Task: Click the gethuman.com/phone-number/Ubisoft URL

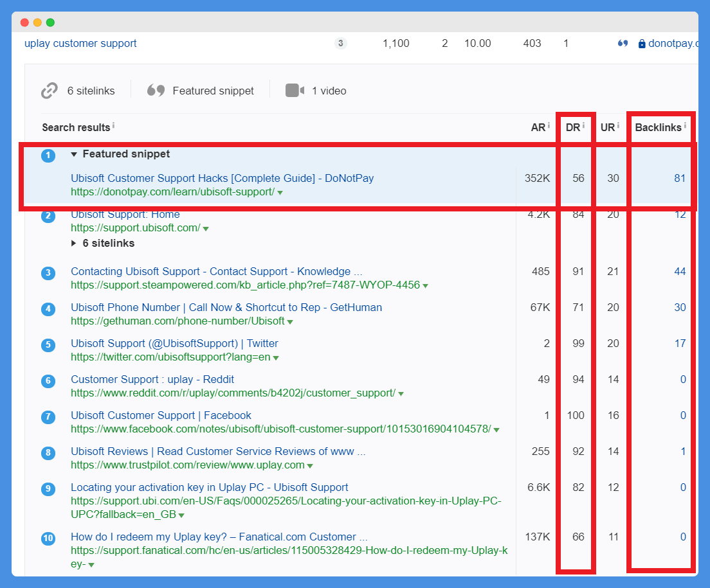Action: [x=177, y=321]
